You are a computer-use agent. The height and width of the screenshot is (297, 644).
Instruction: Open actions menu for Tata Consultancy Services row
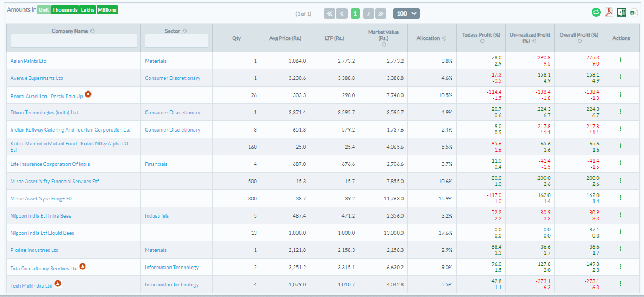tap(620, 266)
